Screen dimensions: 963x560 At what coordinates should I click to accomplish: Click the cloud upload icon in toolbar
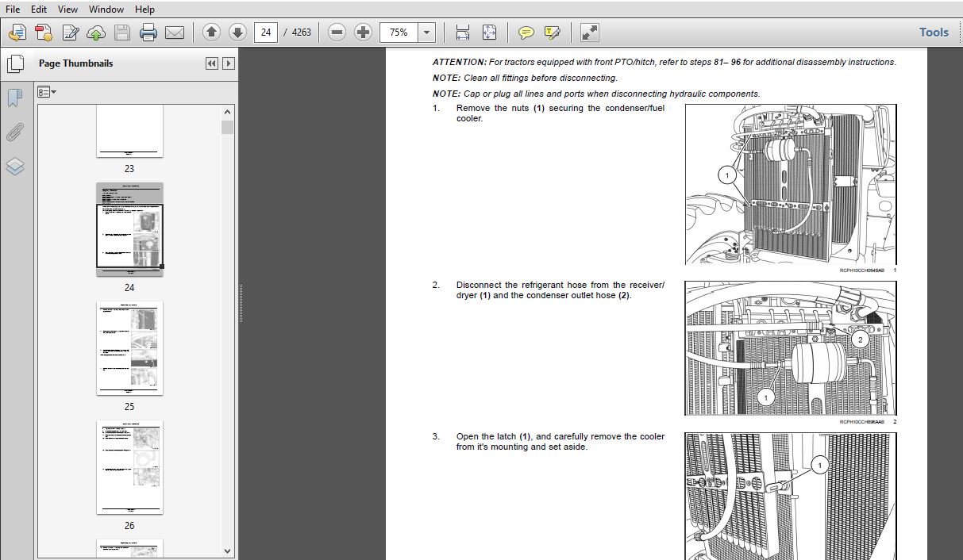coord(96,33)
